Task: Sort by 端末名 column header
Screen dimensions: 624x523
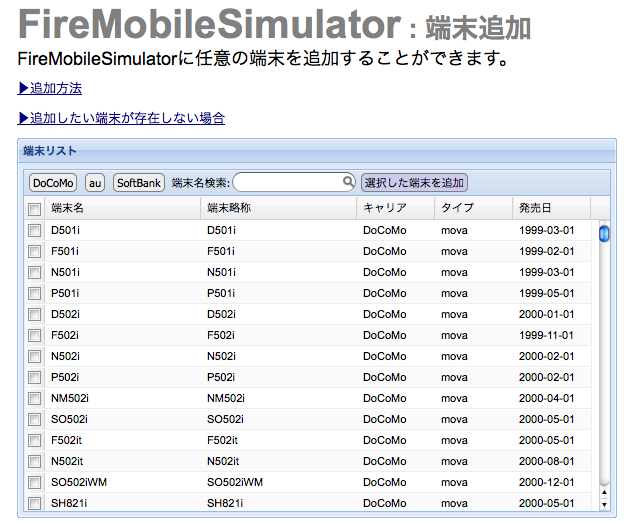Action: click(123, 208)
